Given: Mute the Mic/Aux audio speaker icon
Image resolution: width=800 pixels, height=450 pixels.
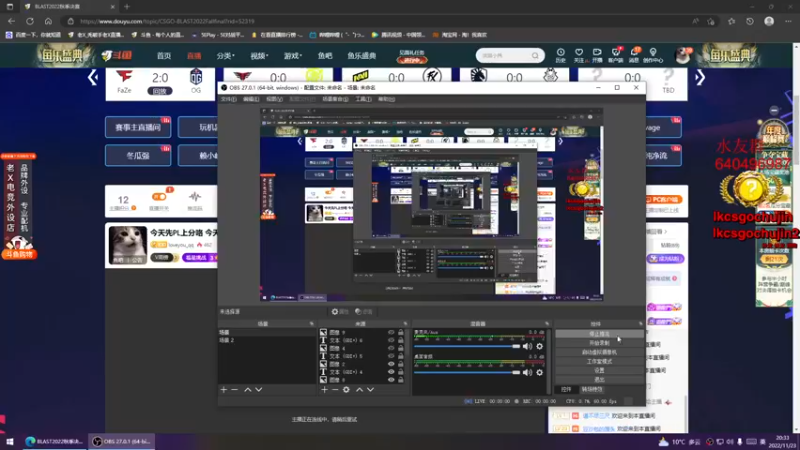Looking at the screenshot, I should [x=527, y=346].
